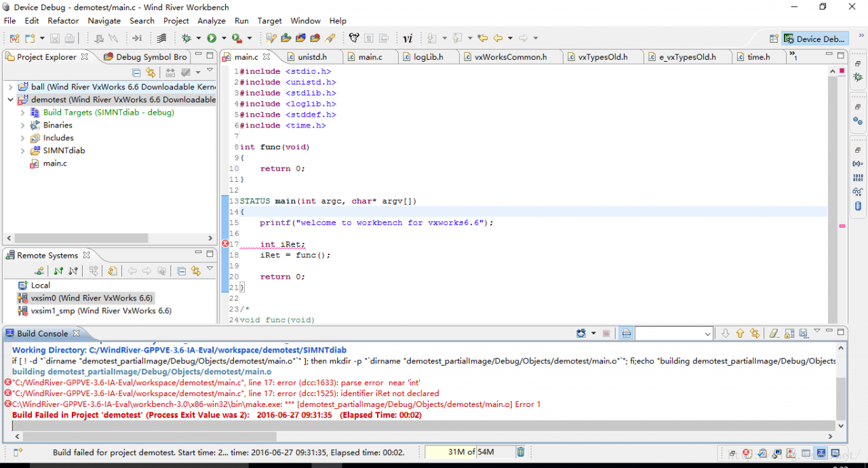This screenshot has width=868, height=468.
Task: Open the Debug launch icon on the toolbar
Action: 184,39
